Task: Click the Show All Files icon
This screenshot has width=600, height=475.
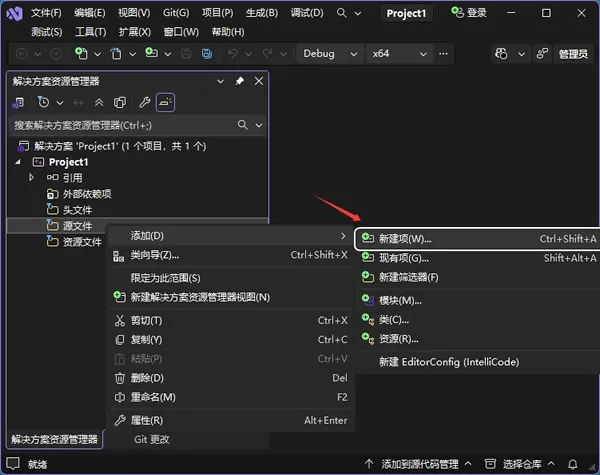Action: (x=120, y=103)
